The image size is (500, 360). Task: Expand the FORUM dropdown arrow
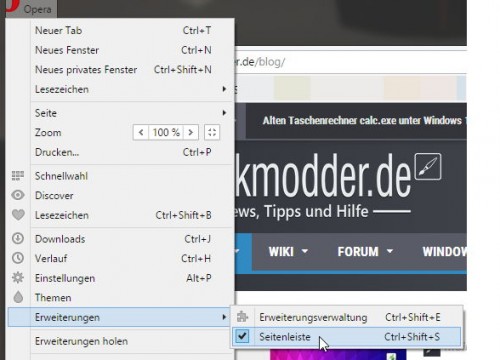390,251
